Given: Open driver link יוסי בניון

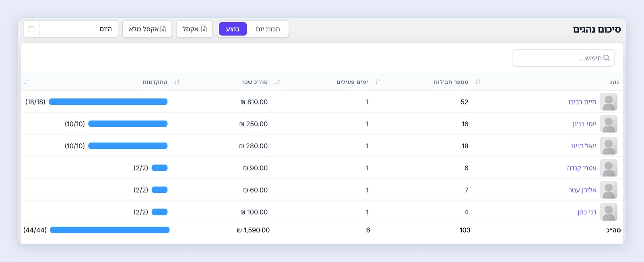Looking at the screenshot, I should click(x=584, y=124).
